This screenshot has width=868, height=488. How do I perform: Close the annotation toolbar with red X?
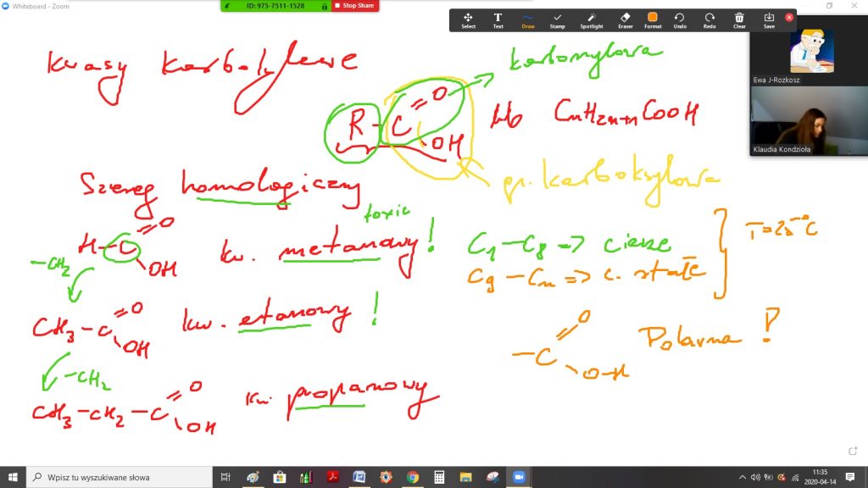(789, 17)
